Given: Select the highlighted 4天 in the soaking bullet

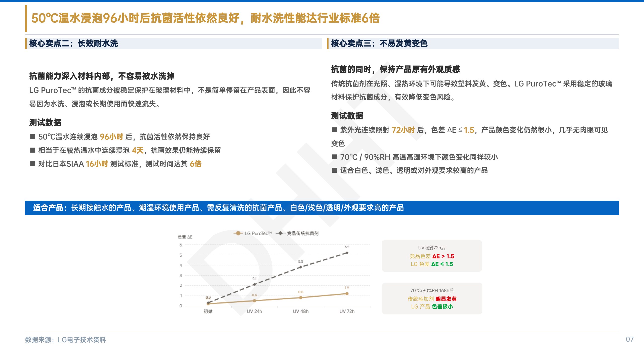Looking at the screenshot, I should pos(138,150).
